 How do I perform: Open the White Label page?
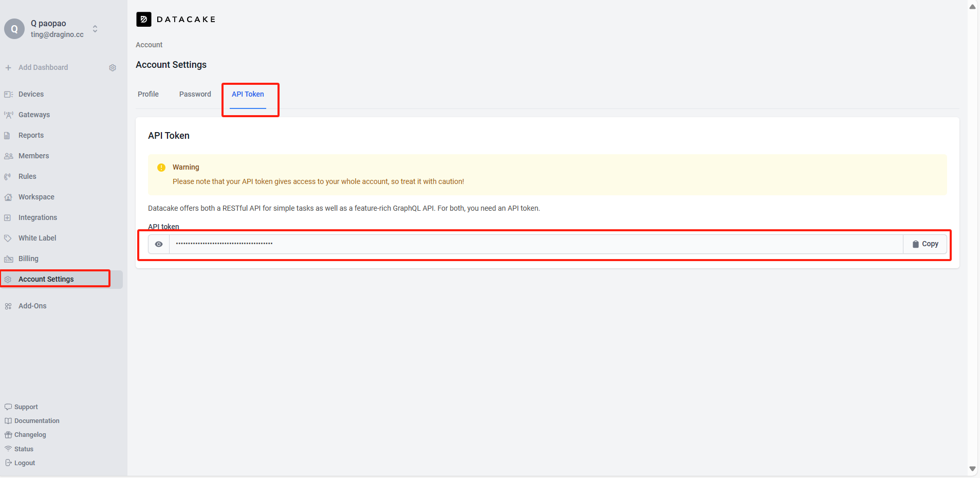point(37,238)
